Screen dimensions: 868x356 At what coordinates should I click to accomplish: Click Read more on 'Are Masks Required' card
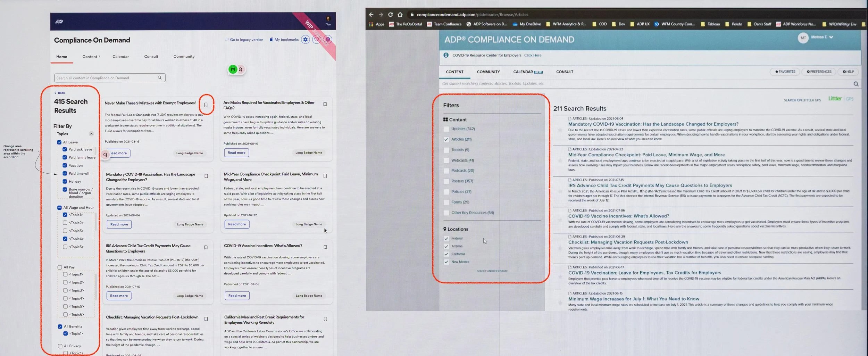pyautogui.click(x=236, y=153)
